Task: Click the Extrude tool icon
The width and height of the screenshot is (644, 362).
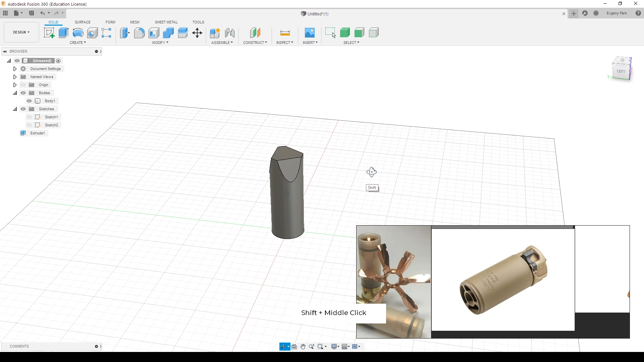Action: point(63,33)
